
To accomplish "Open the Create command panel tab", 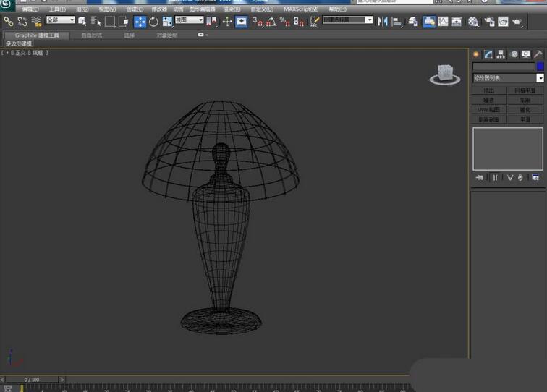I will click(476, 54).
